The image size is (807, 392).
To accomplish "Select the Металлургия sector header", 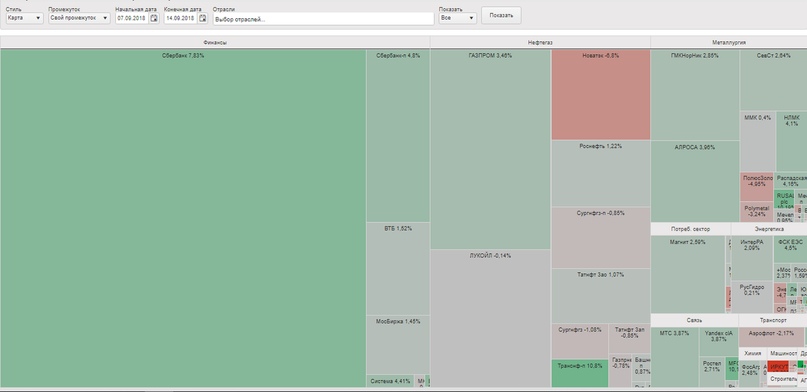I will [x=729, y=43].
